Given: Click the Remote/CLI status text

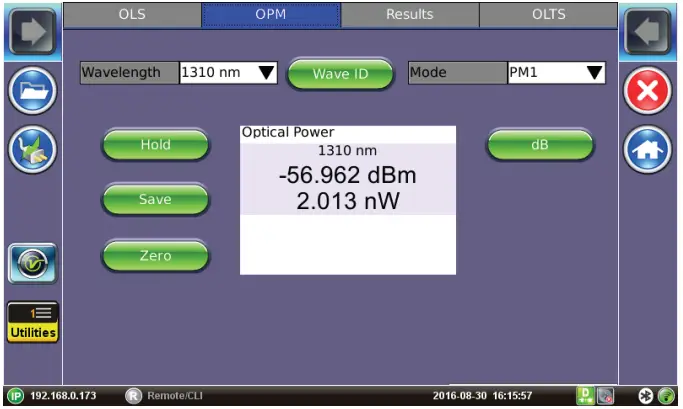Looking at the screenshot, I should 175,396.
